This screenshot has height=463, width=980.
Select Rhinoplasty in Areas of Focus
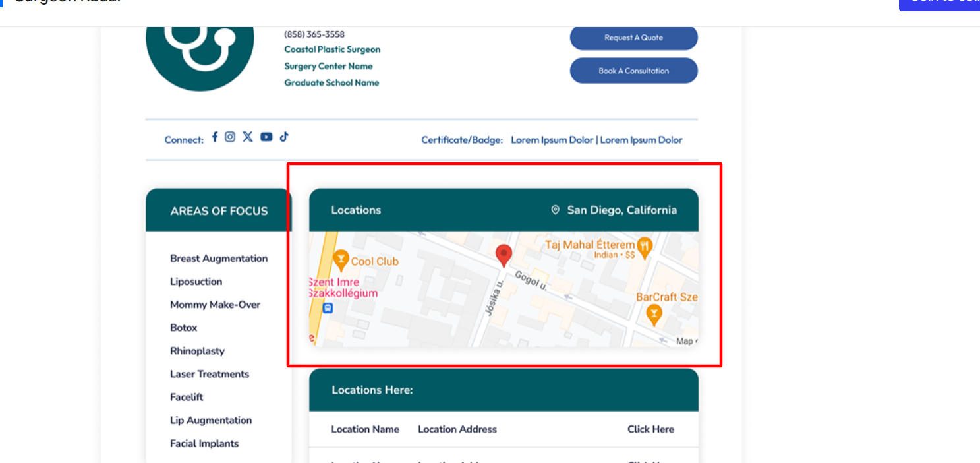coord(197,351)
